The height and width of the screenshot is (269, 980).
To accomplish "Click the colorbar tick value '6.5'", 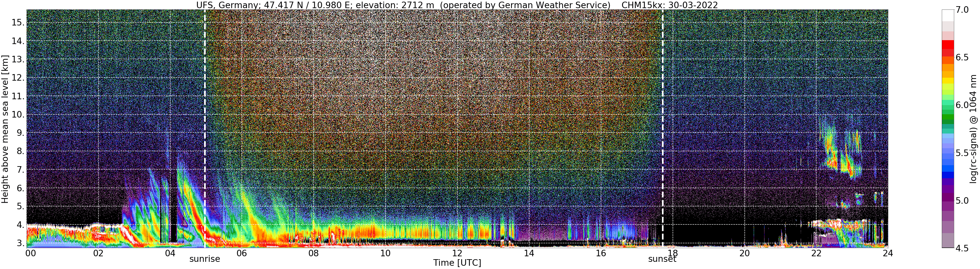I will point(962,57).
